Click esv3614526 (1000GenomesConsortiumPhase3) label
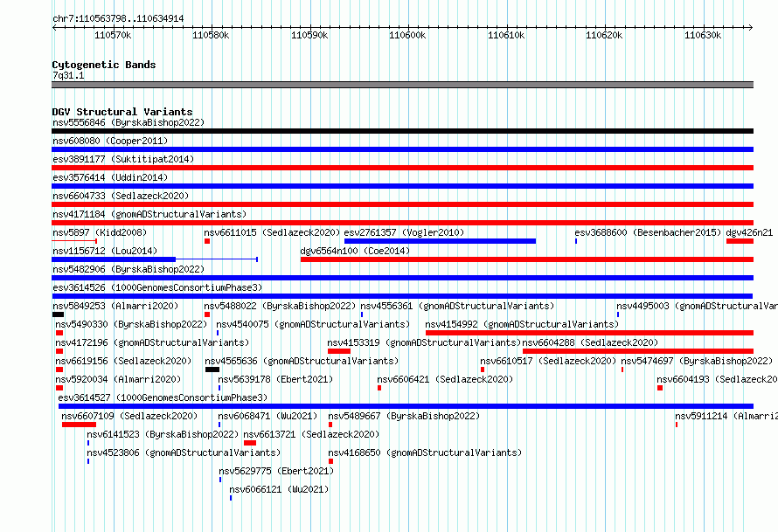The width and height of the screenshot is (778, 532). click(x=157, y=287)
